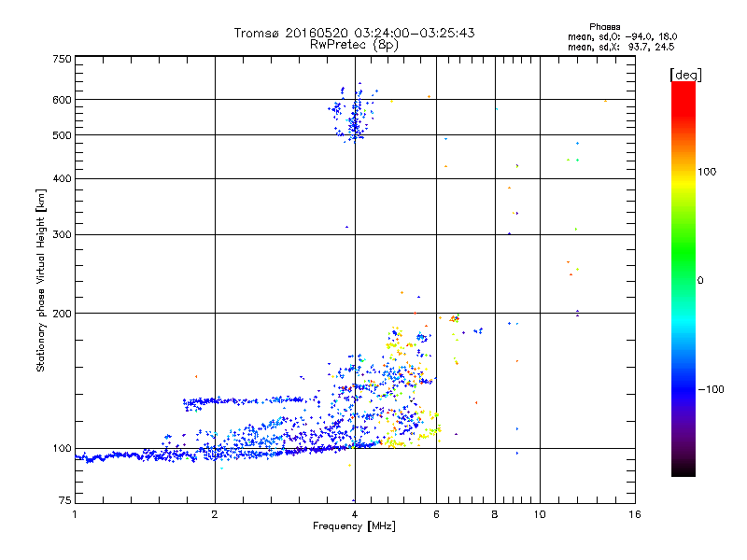Viewport: 747px width, 560px height.
Task: Click the 'Phases' header text
Action: 604,27
